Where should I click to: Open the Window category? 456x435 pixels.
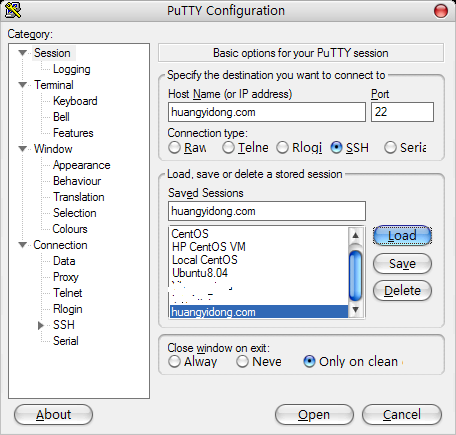pyautogui.click(x=53, y=149)
